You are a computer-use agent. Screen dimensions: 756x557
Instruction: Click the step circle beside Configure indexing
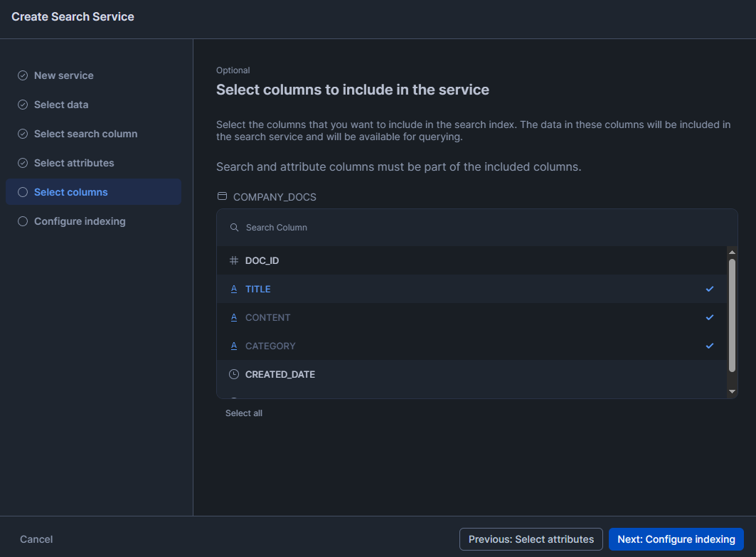click(x=22, y=221)
